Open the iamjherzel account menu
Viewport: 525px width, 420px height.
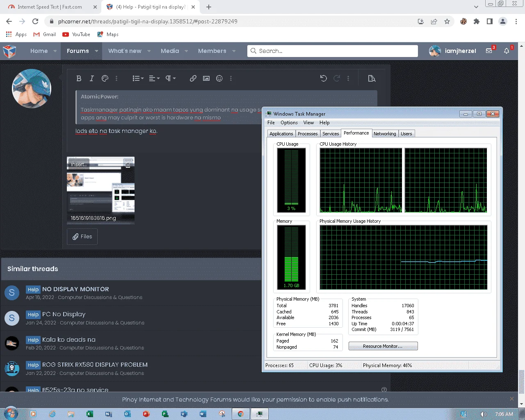pyautogui.click(x=453, y=51)
